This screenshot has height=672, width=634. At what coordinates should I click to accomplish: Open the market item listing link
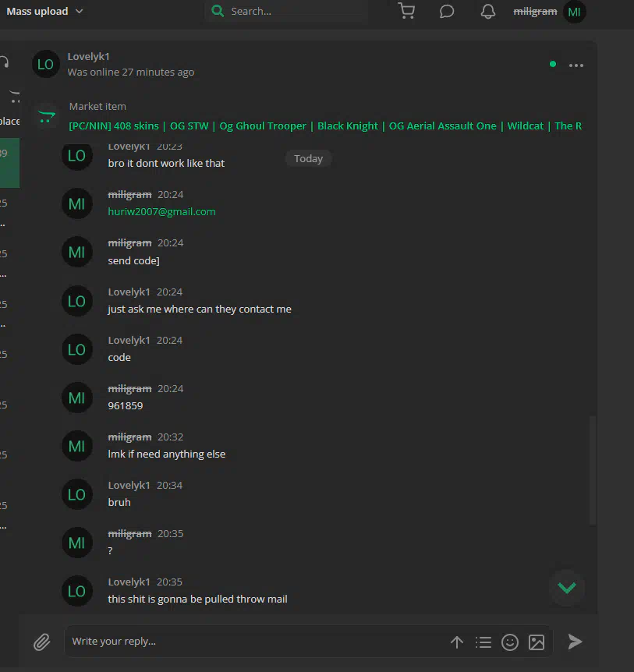[325, 126]
